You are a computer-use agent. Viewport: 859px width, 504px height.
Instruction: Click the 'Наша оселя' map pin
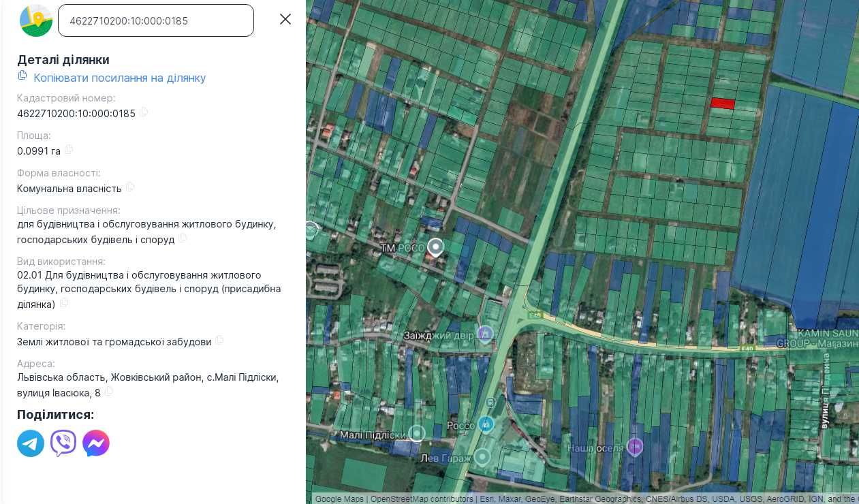tap(635, 447)
